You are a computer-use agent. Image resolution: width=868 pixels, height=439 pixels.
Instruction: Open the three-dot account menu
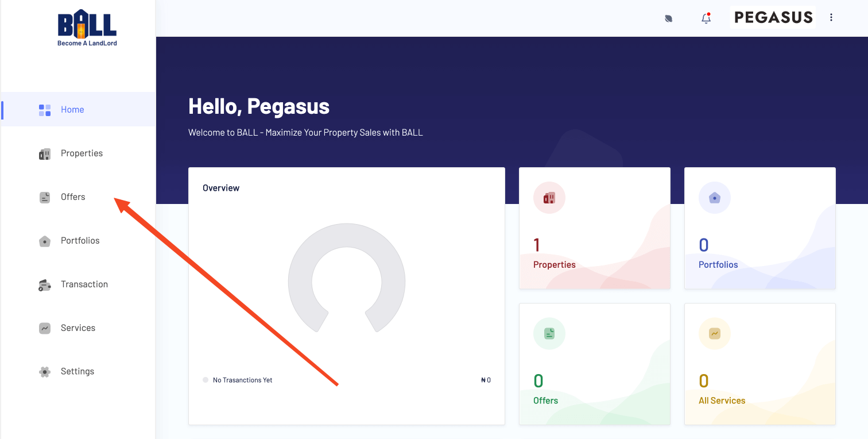[831, 18]
